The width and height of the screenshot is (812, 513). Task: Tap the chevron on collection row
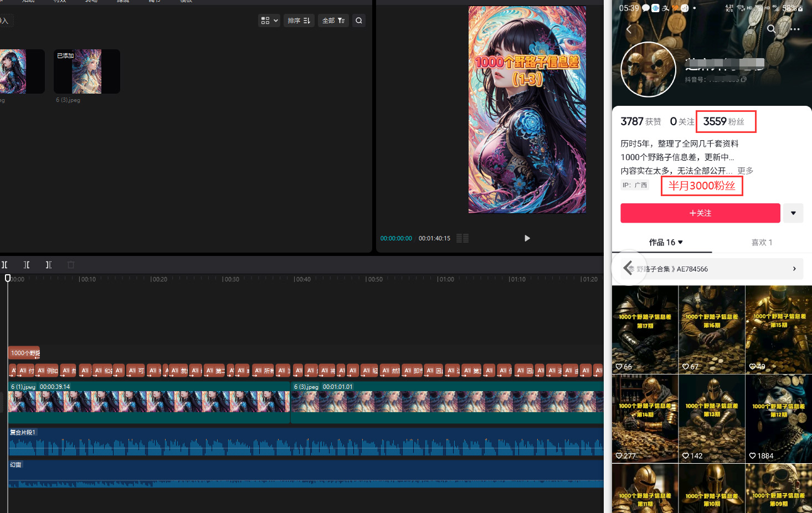tap(794, 269)
